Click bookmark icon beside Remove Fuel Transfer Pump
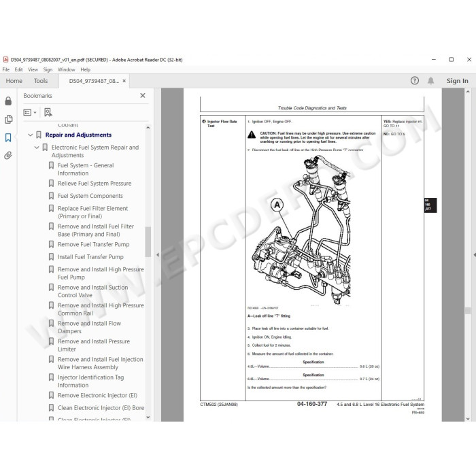Viewport: 476px width, 476px height. click(x=51, y=244)
